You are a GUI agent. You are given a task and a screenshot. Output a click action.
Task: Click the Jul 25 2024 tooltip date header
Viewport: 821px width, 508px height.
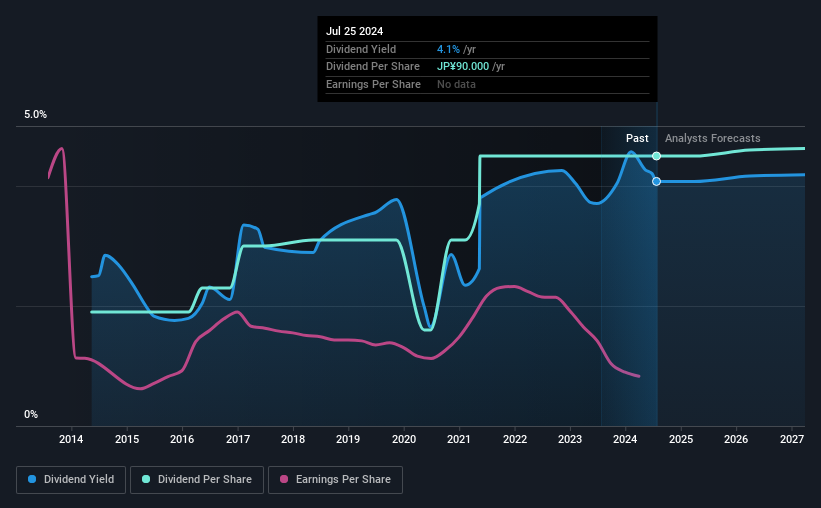coord(354,31)
